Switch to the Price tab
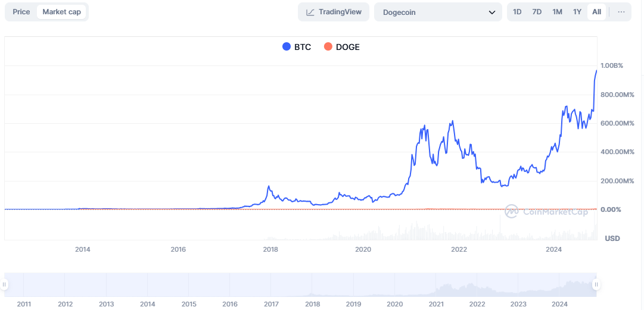 coord(21,12)
